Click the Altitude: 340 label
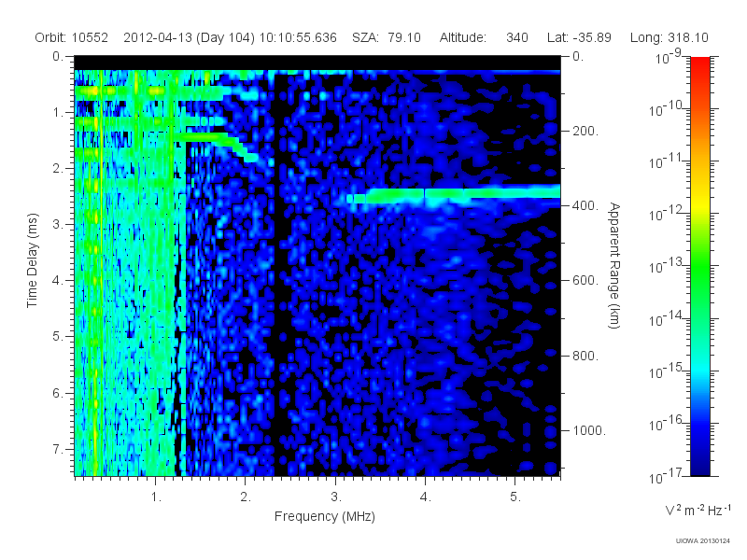This screenshot has width=747, height=560. point(484,37)
